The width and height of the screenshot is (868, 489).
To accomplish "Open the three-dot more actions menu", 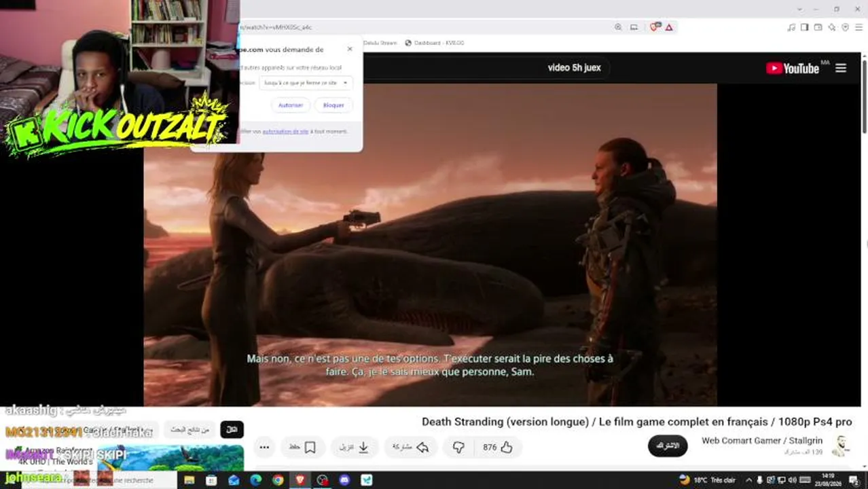I will click(x=264, y=447).
